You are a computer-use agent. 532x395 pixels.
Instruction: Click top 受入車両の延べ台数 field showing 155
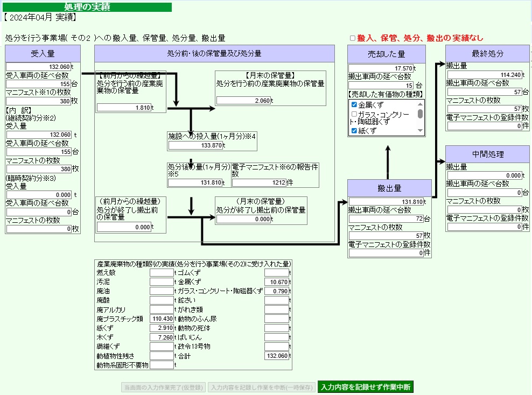[38, 84]
